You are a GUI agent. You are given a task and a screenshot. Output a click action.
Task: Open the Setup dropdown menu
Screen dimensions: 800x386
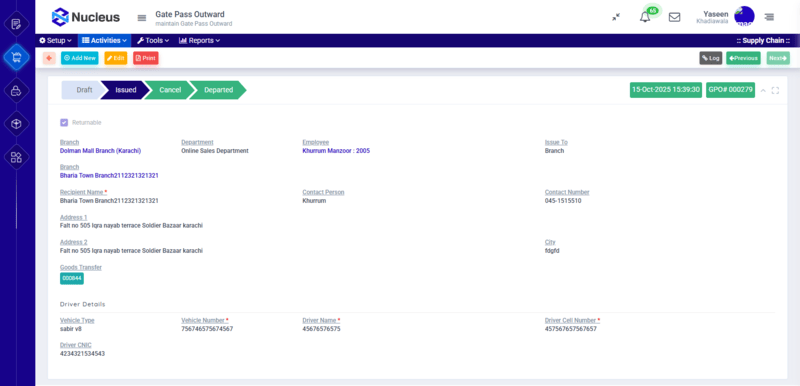[x=56, y=40]
